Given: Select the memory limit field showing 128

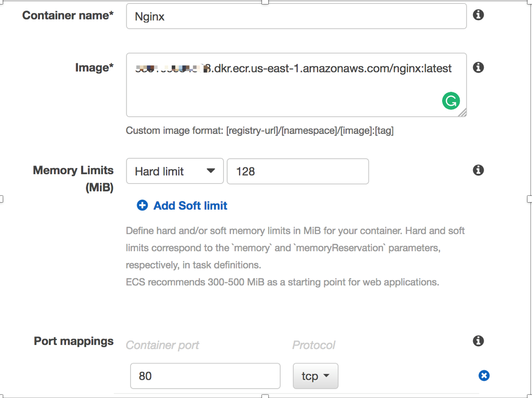Looking at the screenshot, I should tap(298, 171).
